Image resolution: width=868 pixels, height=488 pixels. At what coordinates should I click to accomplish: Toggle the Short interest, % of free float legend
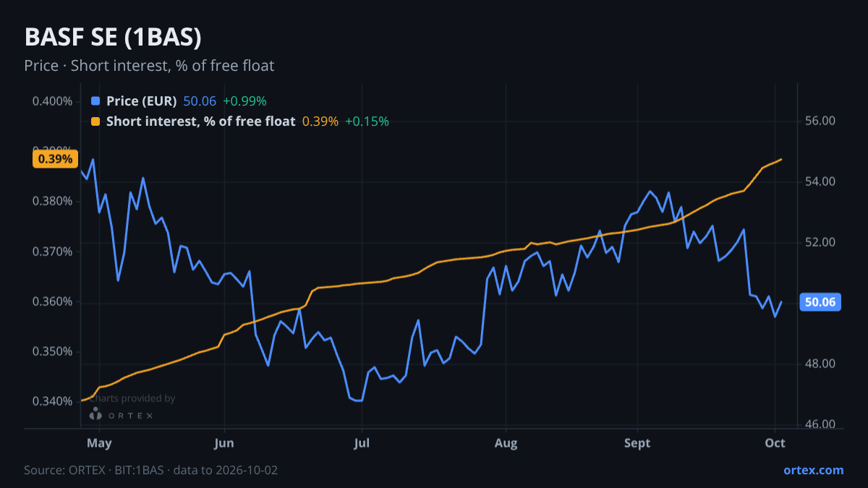200,121
